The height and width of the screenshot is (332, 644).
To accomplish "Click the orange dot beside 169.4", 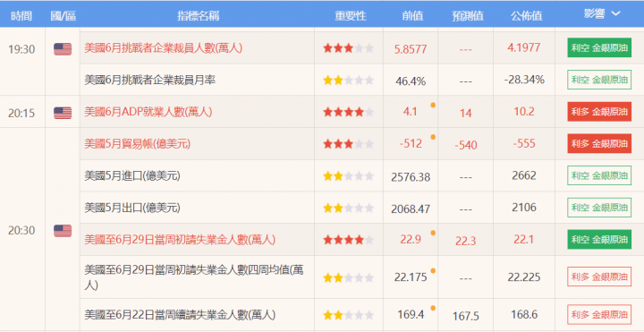I will pyautogui.click(x=433, y=308).
